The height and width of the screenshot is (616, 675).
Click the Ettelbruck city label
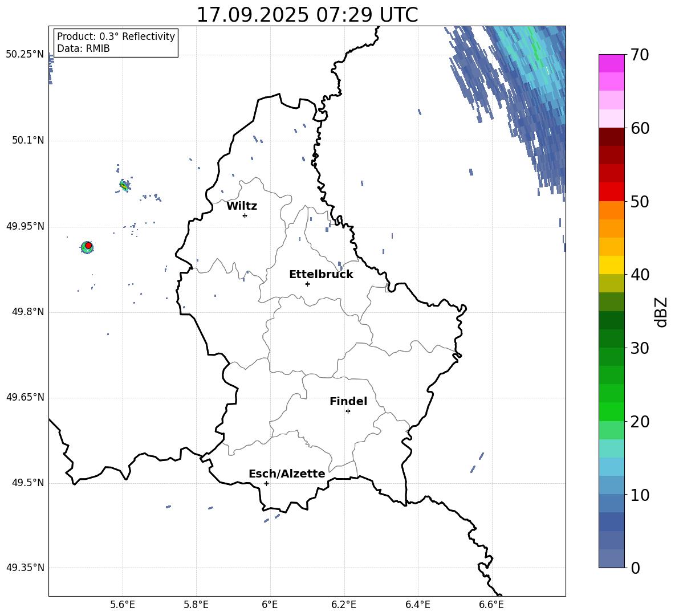321,274
